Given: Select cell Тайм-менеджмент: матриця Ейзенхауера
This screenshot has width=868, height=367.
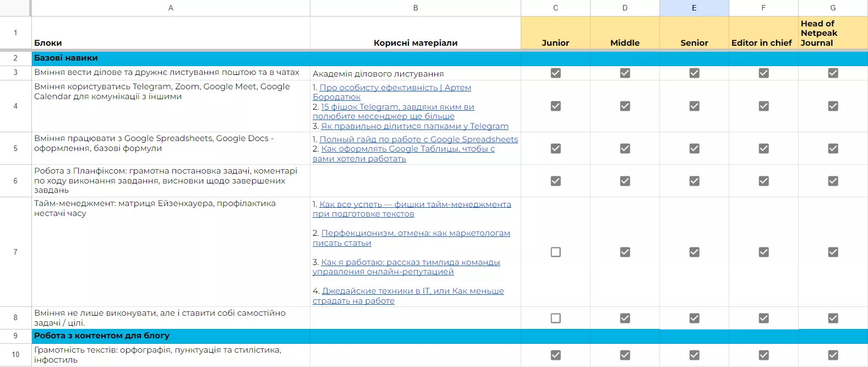Looking at the screenshot, I should [171, 252].
